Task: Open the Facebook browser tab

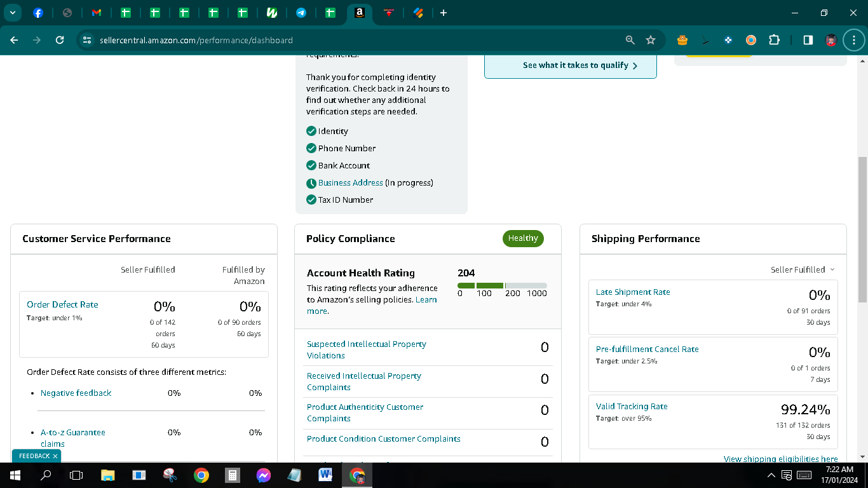Action: (x=38, y=13)
